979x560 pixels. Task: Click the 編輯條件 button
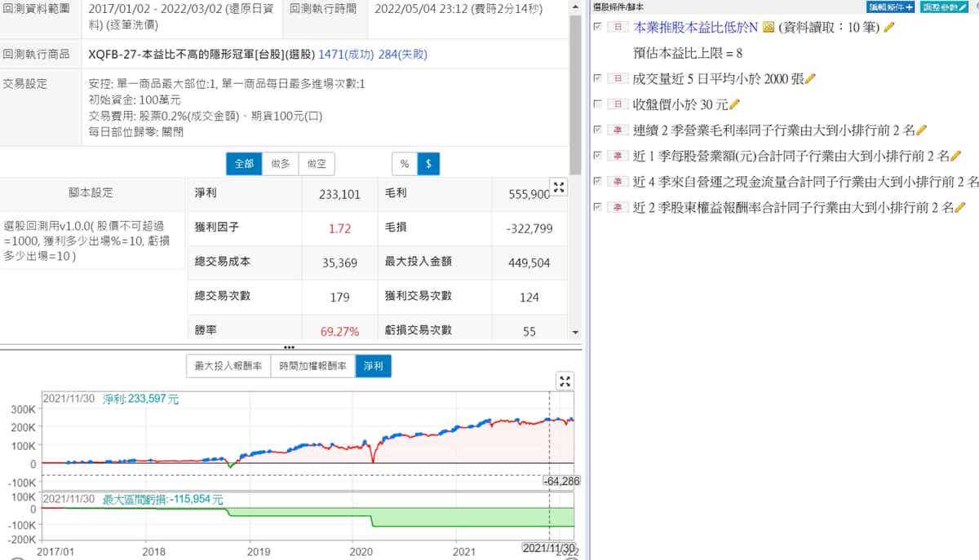pos(890,7)
